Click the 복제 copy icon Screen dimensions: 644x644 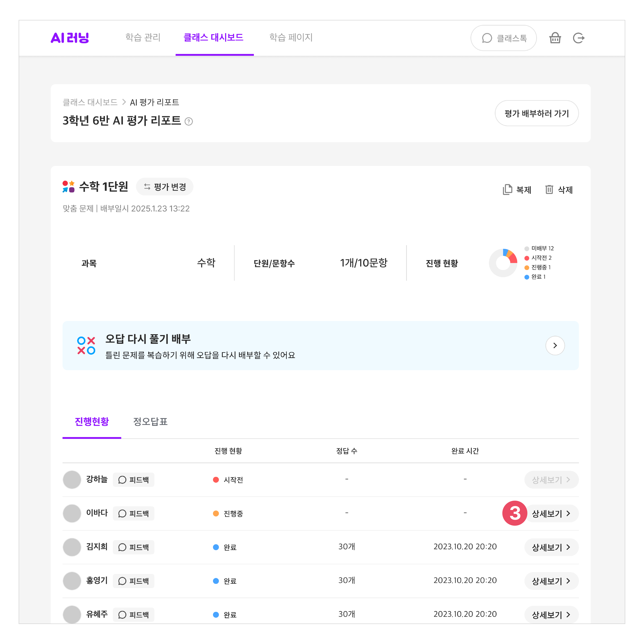(507, 190)
